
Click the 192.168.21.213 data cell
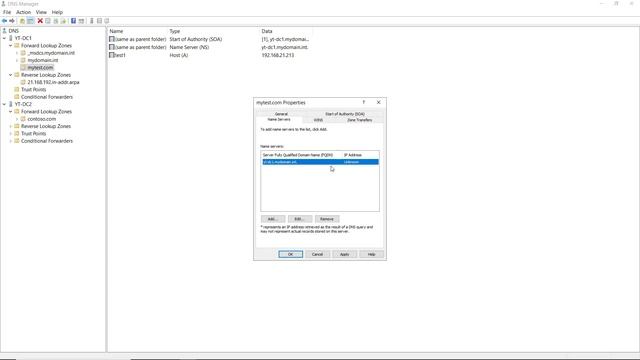(x=278, y=55)
